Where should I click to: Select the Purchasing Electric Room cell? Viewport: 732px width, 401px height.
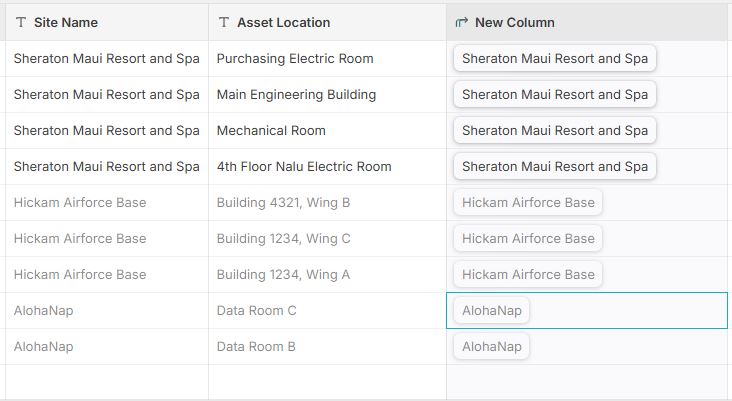tap(327, 59)
